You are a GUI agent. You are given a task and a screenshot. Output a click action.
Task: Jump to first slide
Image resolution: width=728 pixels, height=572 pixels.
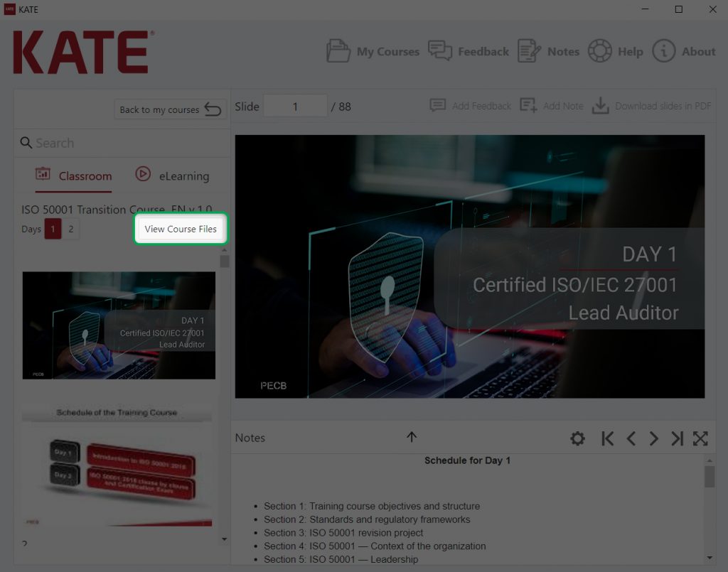(607, 438)
